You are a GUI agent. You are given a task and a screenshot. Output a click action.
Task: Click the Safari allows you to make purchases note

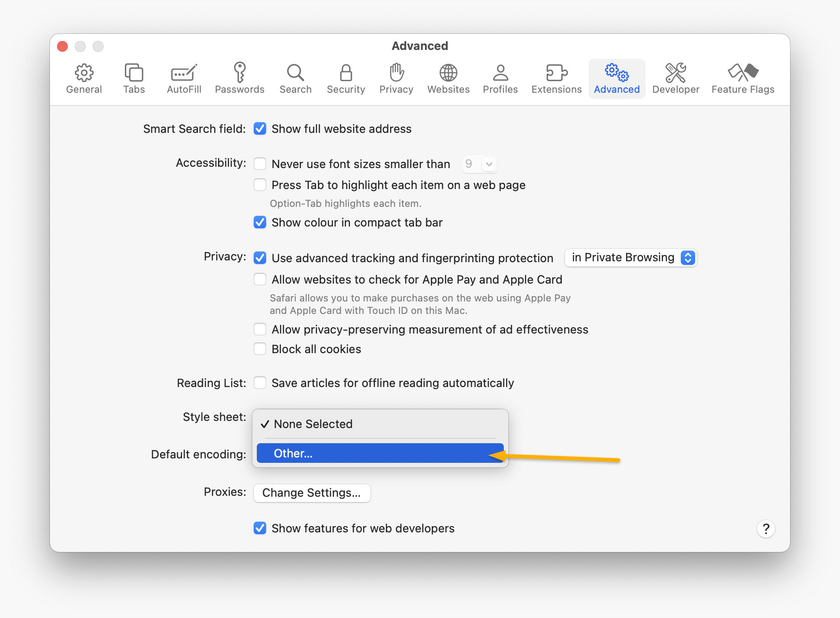420,304
